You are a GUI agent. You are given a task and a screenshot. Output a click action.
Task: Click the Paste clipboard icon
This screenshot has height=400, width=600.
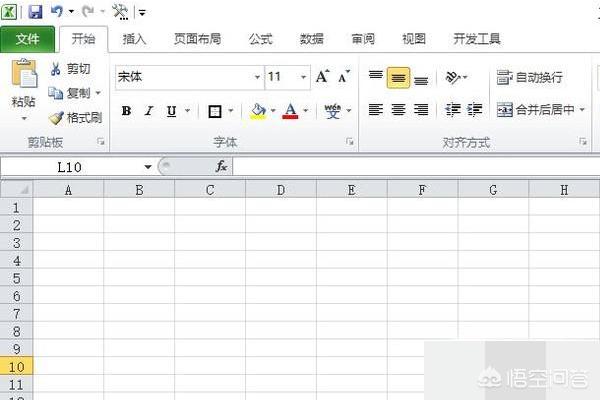pyautogui.click(x=23, y=76)
